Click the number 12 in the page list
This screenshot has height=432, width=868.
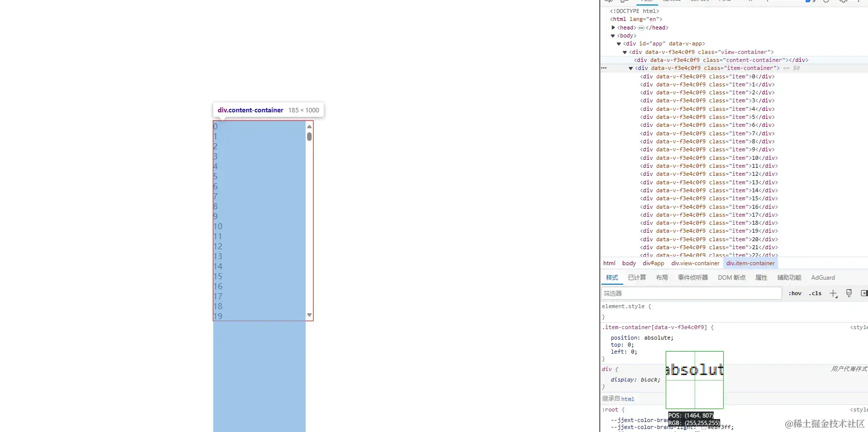218,246
